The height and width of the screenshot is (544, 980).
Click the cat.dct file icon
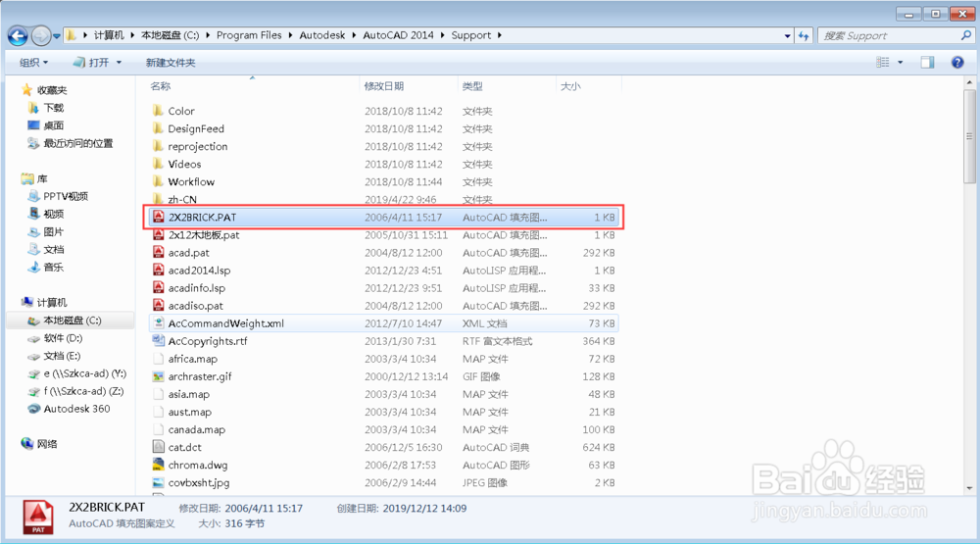(x=158, y=447)
